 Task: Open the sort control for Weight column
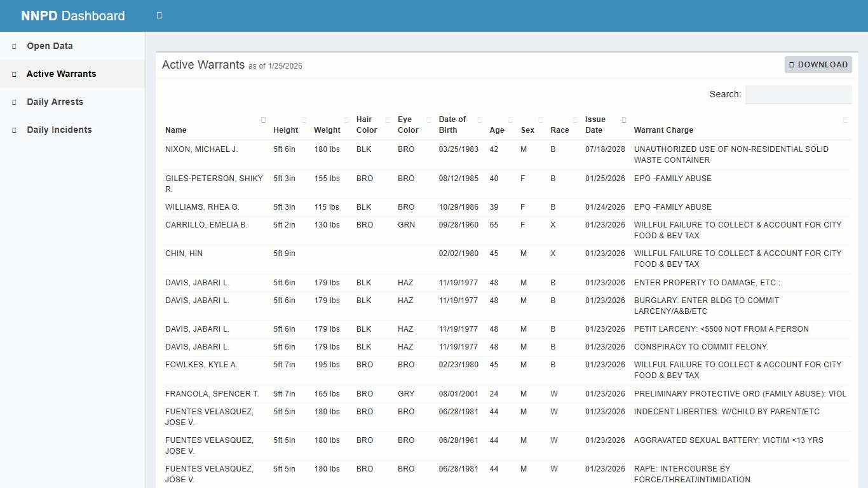(x=347, y=119)
